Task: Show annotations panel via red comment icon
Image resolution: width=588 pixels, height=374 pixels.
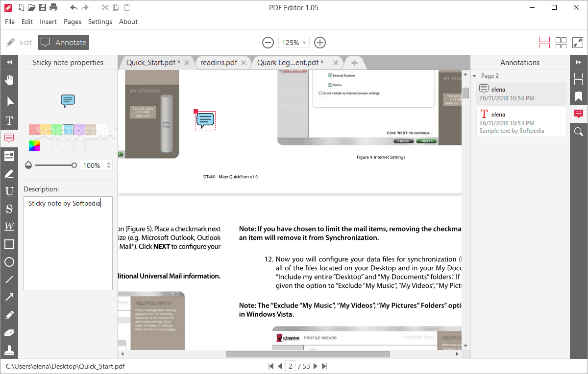Action: pos(579,114)
